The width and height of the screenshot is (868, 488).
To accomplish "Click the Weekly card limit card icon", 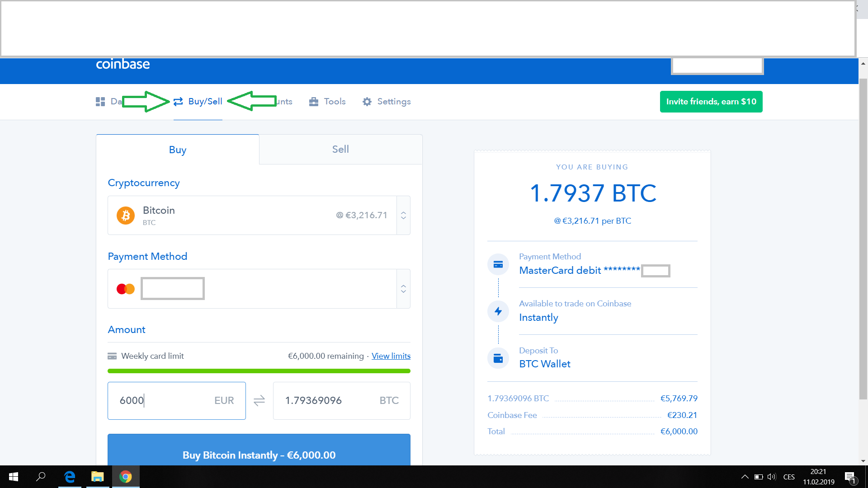I will 112,356.
